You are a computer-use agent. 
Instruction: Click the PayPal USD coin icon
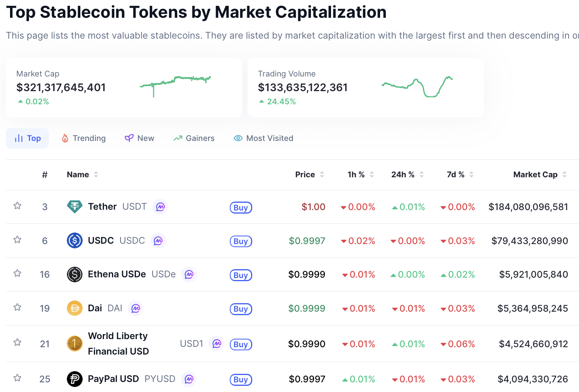coord(75,379)
